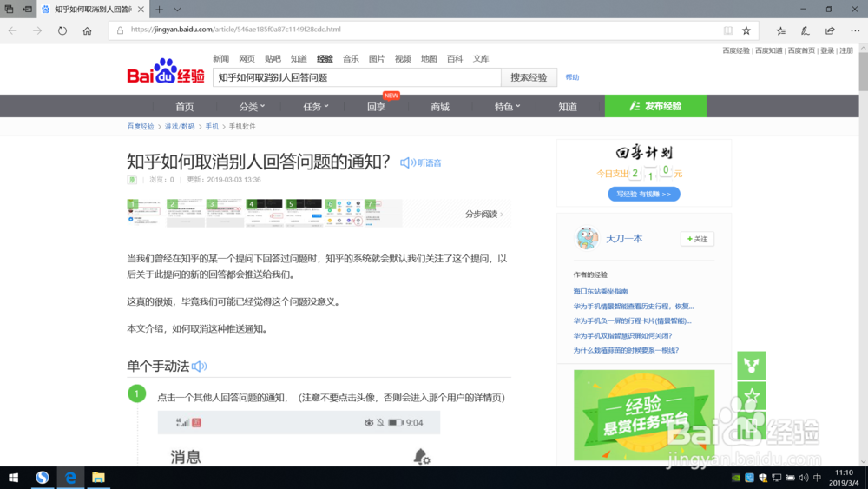The height and width of the screenshot is (489, 868).
Task: Go to browser Home icon
Action: pyautogui.click(x=87, y=30)
